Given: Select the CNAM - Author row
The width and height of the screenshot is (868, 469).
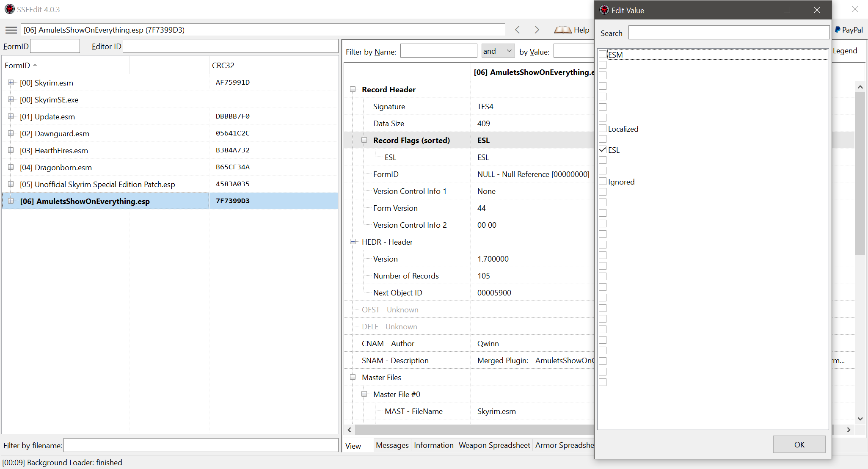Looking at the screenshot, I should pos(470,343).
